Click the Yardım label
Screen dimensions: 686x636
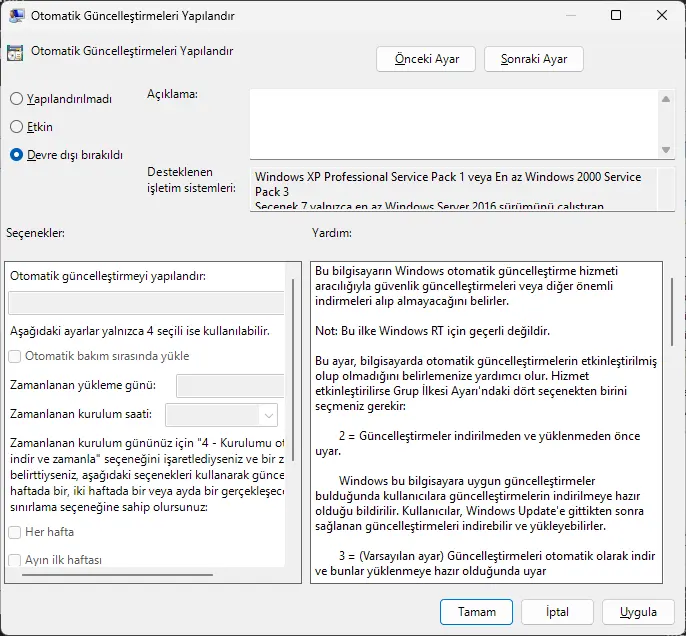tap(332, 233)
